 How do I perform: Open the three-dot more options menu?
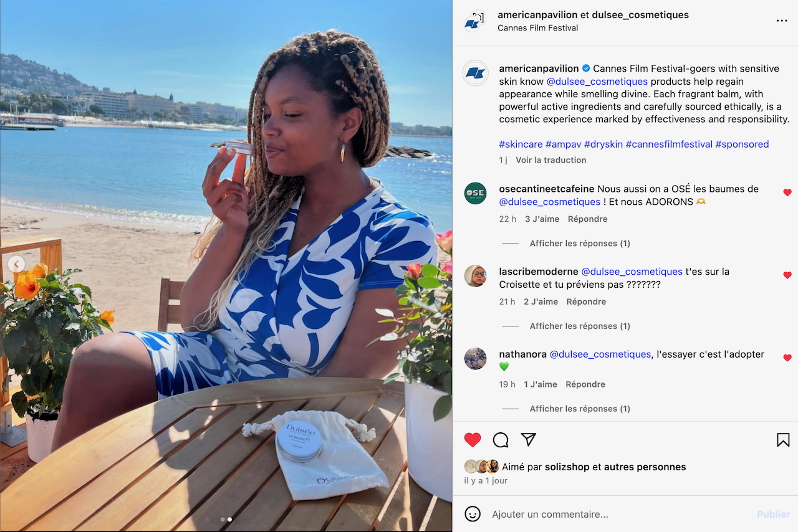click(782, 21)
